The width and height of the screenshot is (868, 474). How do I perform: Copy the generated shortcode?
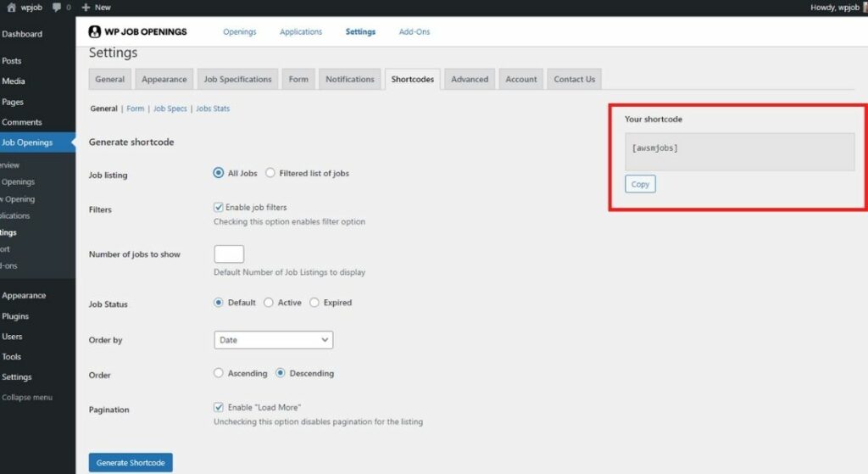[x=640, y=184]
